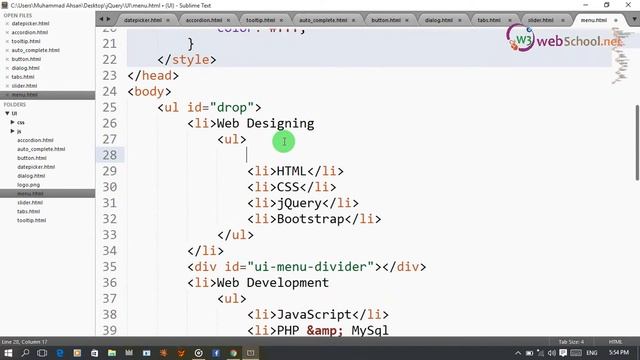The width and height of the screenshot is (640, 360).
Task: Close accordion.html tab
Action: pos(228,20)
